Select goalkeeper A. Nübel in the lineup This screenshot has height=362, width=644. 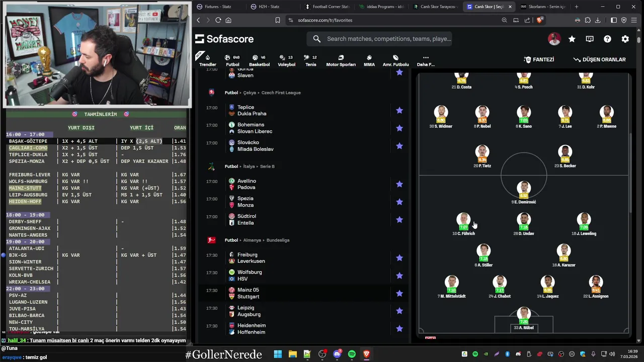coord(524,318)
